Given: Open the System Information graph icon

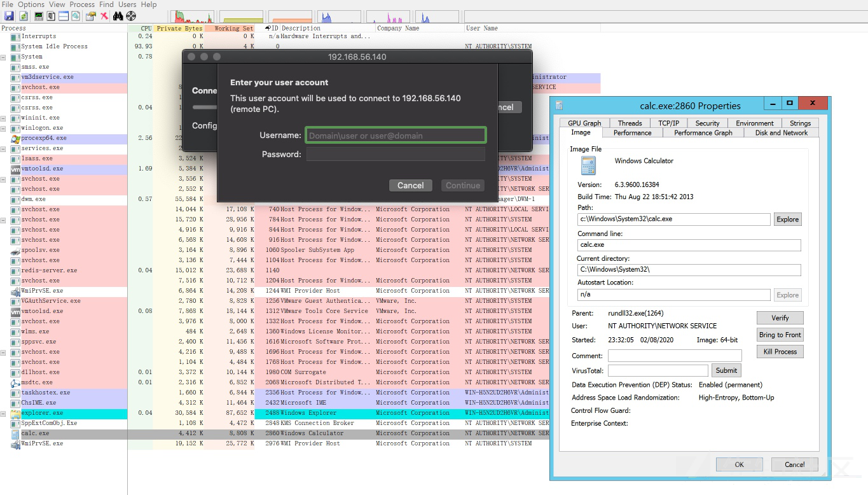Looking at the screenshot, I should (x=39, y=15).
